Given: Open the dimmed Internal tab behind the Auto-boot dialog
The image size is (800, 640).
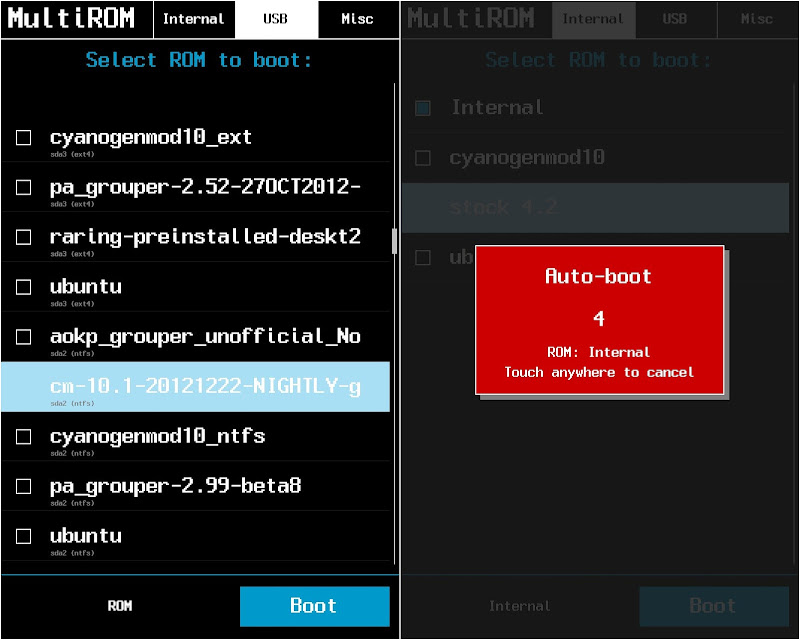Looking at the screenshot, I should [x=593, y=19].
